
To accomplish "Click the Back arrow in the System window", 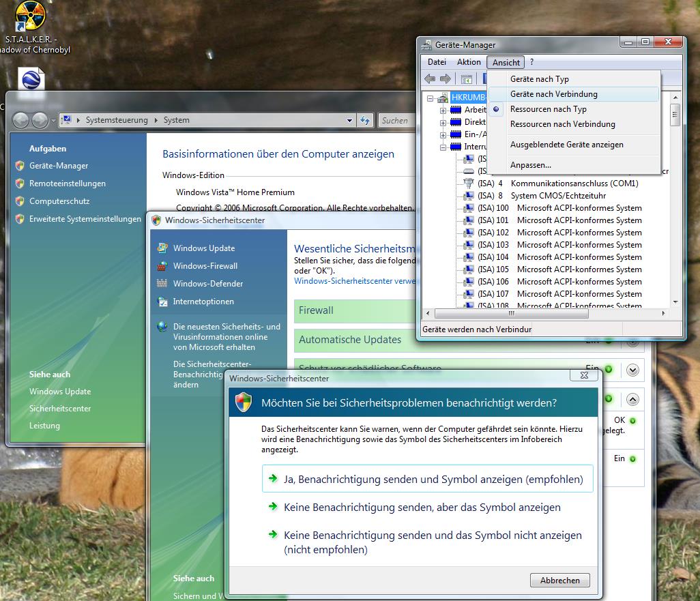I will pos(20,120).
